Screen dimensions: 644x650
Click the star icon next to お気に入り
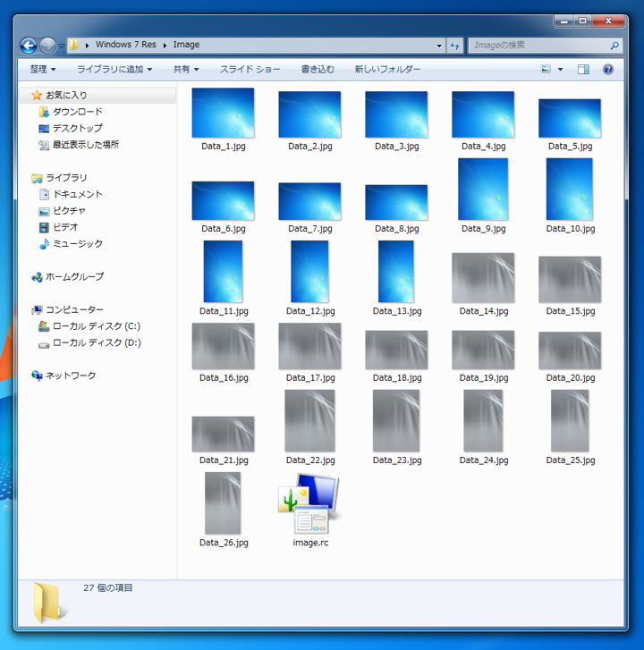(x=37, y=96)
